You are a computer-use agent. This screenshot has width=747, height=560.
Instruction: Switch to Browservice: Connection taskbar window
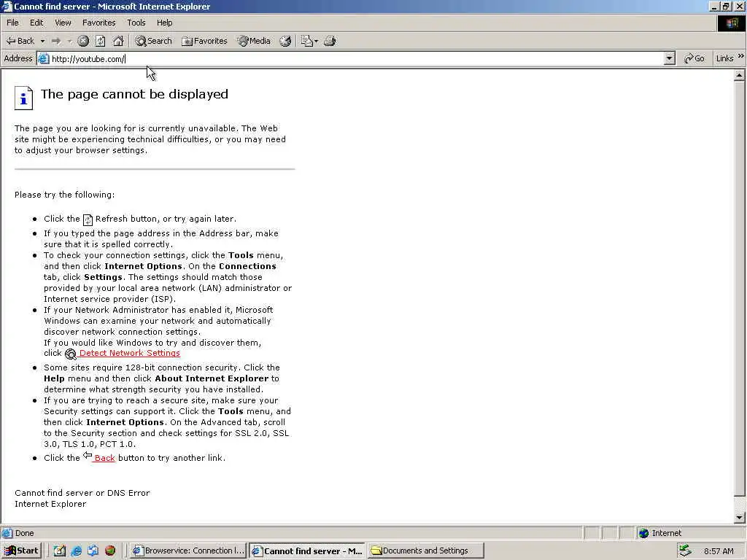click(x=188, y=551)
